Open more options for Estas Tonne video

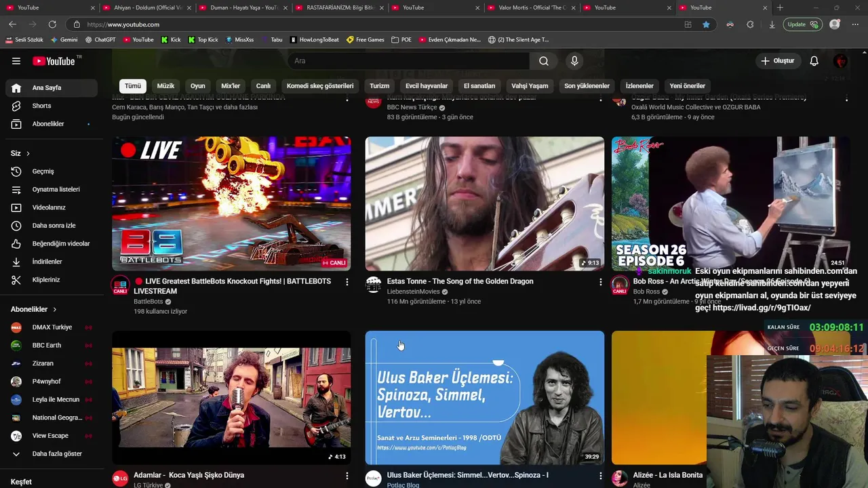600,281
